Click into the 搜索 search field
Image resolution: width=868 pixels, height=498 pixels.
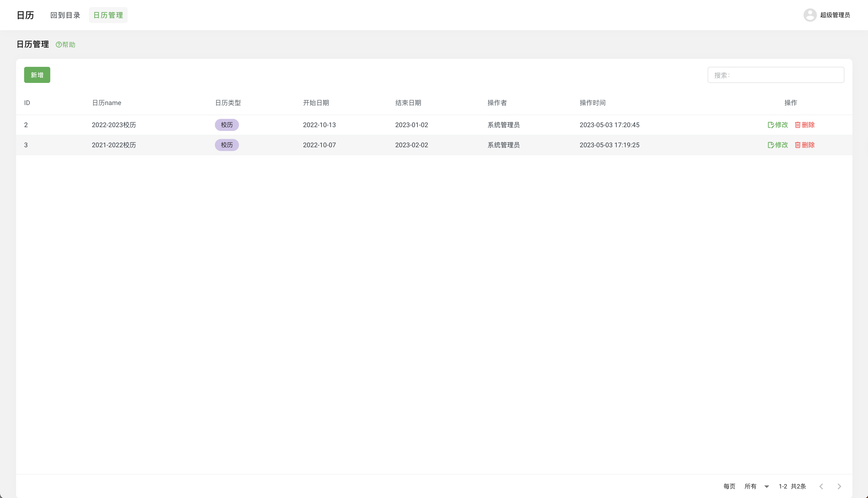coord(776,75)
